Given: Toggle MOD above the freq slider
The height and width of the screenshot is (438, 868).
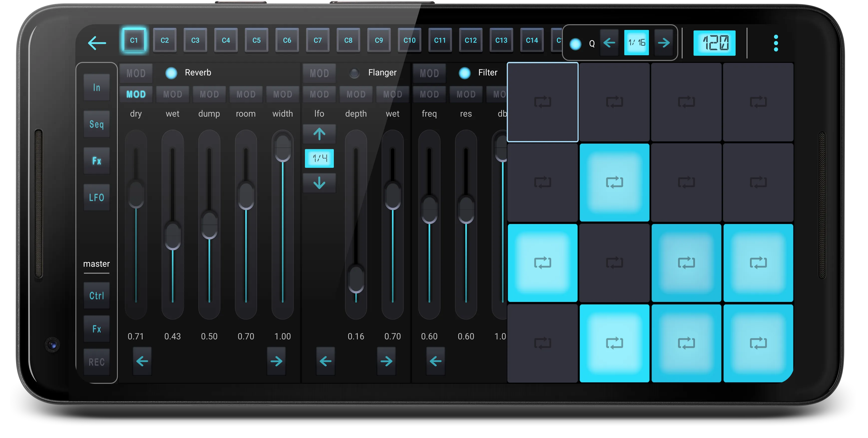Looking at the screenshot, I should [429, 94].
